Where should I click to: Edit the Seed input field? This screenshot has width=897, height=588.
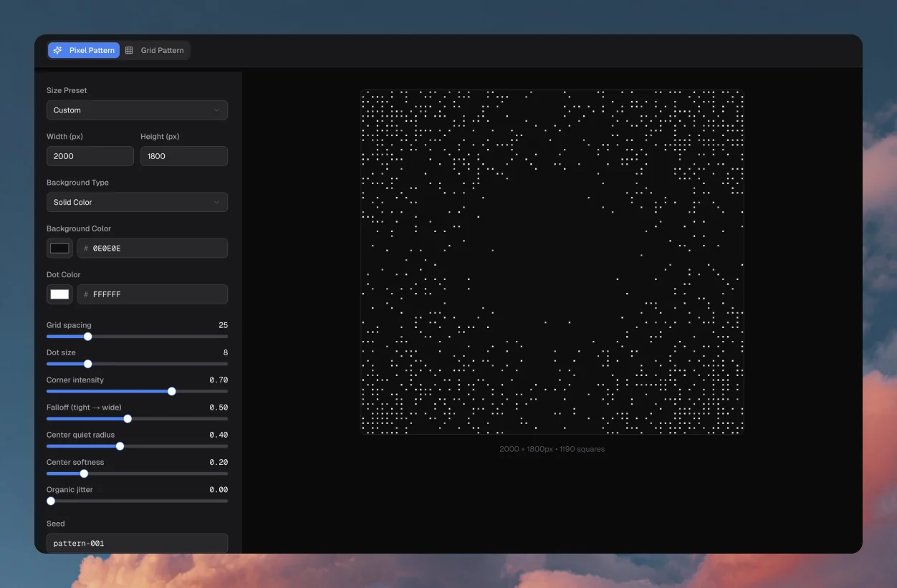point(137,544)
